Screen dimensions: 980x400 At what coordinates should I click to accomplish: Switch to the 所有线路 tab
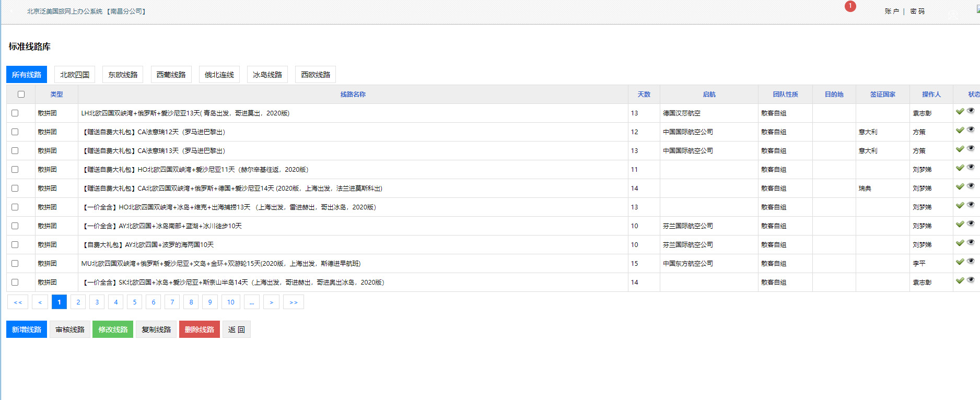click(x=27, y=75)
